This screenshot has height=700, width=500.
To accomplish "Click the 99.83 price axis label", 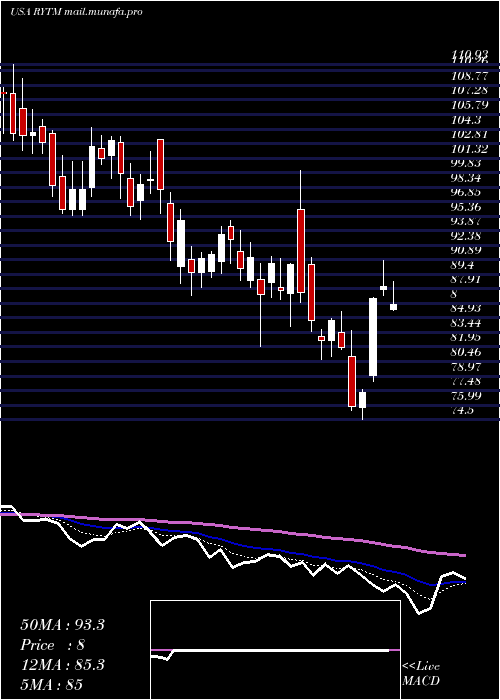I will point(468,163).
